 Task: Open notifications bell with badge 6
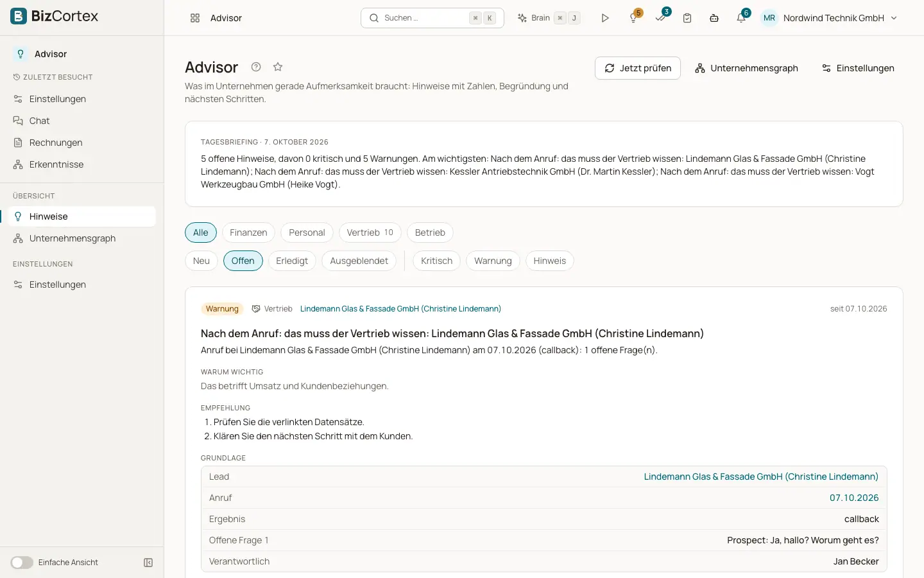[742, 18]
